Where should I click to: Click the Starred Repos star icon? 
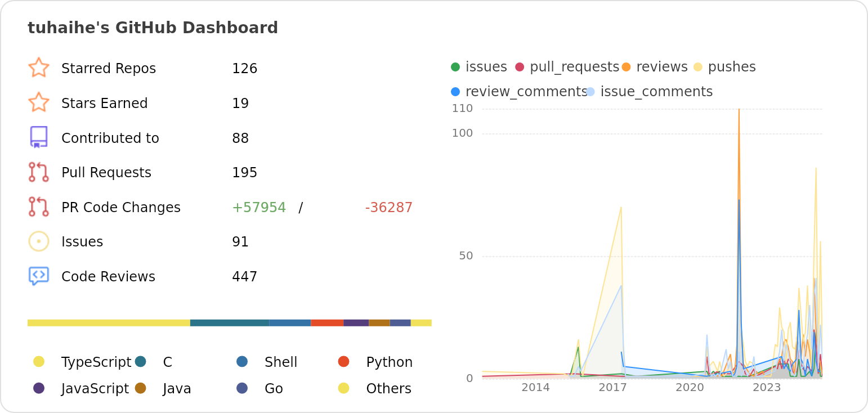point(39,68)
